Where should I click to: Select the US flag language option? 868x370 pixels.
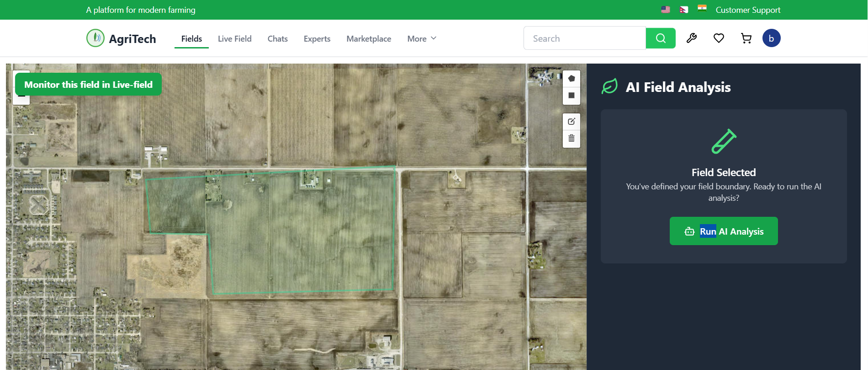pos(666,10)
